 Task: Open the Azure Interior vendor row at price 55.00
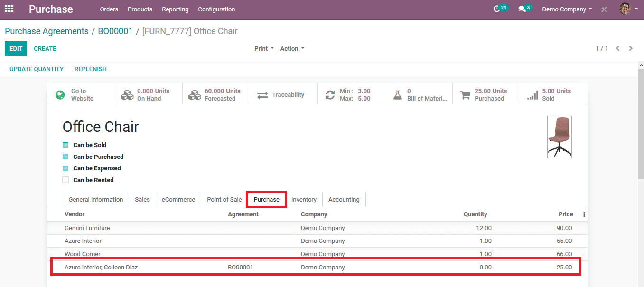point(317,241)
